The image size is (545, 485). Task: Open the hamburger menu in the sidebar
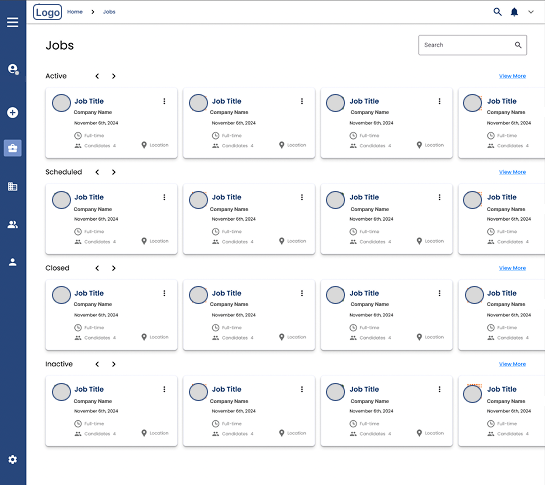point(13,22)
